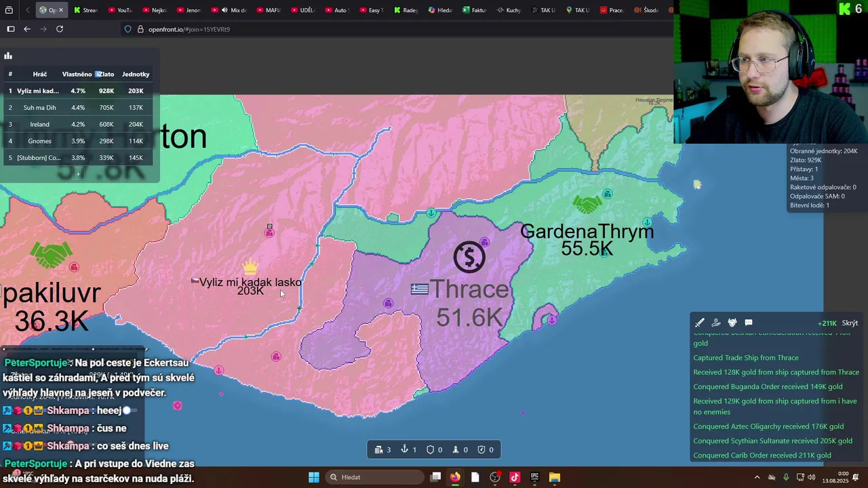Click the Thrace embargo dollar icon
The height and width of the screenshot is (488, 868).
[469, 258]
